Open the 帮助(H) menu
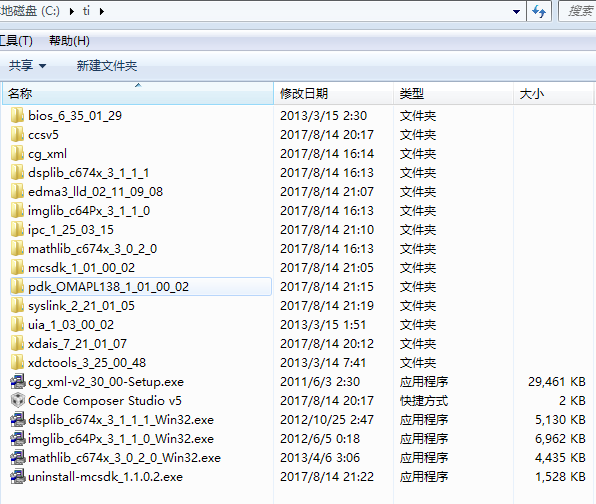The height and width of the screenshot is (504, 596). 69,40
